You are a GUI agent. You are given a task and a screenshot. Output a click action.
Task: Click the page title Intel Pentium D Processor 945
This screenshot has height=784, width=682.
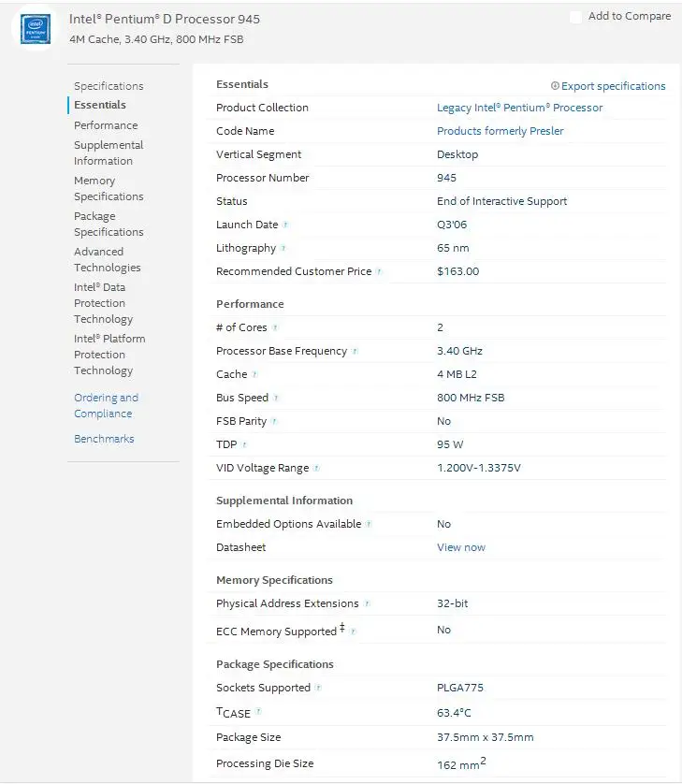pos(165,19)
